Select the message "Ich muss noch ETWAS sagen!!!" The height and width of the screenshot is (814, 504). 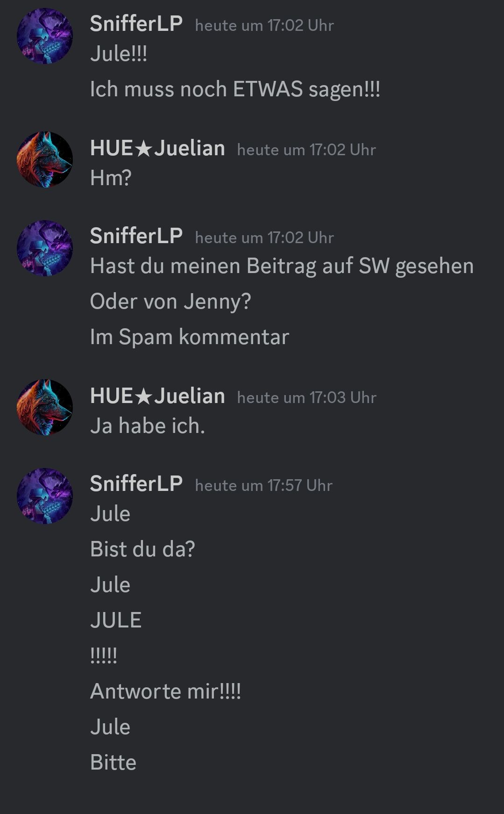point(235,89)
